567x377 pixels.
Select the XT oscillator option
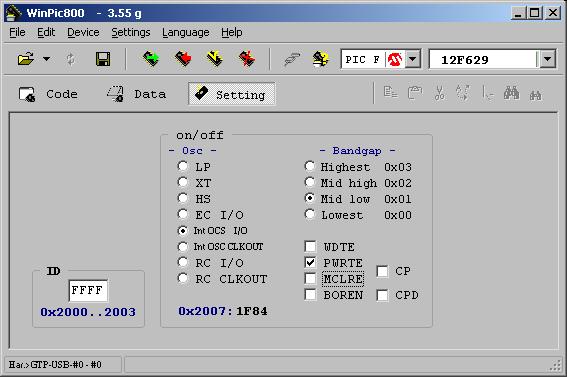click(183, 182)
